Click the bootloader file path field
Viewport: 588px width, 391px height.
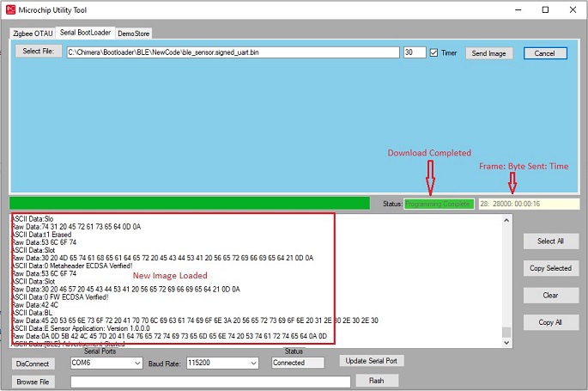[x=233, y=52]
